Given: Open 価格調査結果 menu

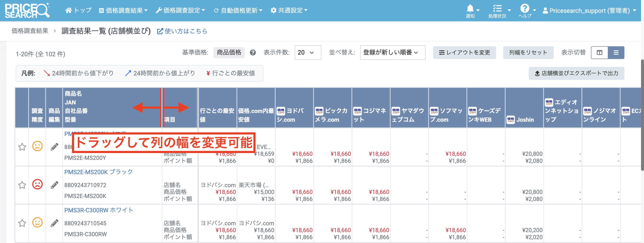Looking at the screenshot, I should coord(123,10).
